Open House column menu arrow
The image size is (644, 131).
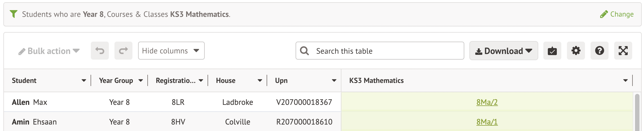(260, 81)
